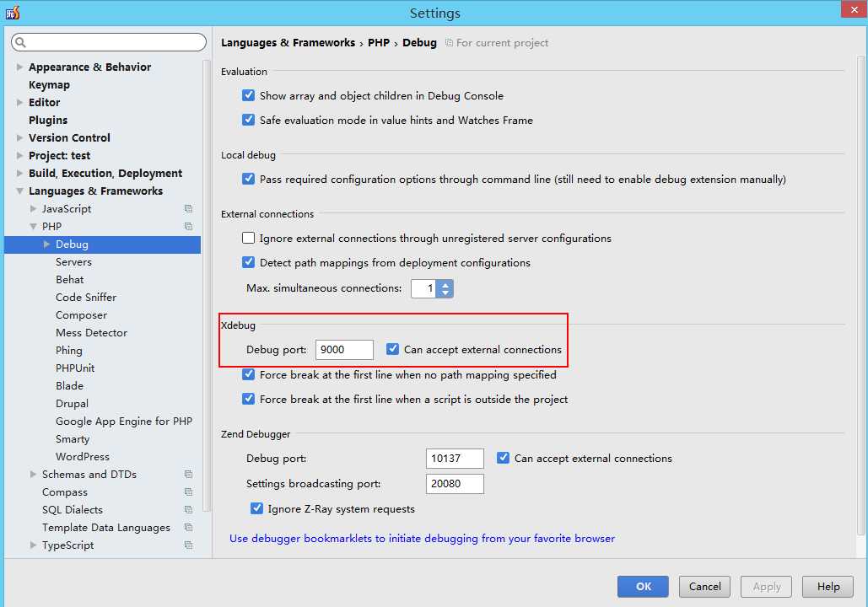Select WordPress settings page
Viewport: 868px width, 607px height.
83,456
